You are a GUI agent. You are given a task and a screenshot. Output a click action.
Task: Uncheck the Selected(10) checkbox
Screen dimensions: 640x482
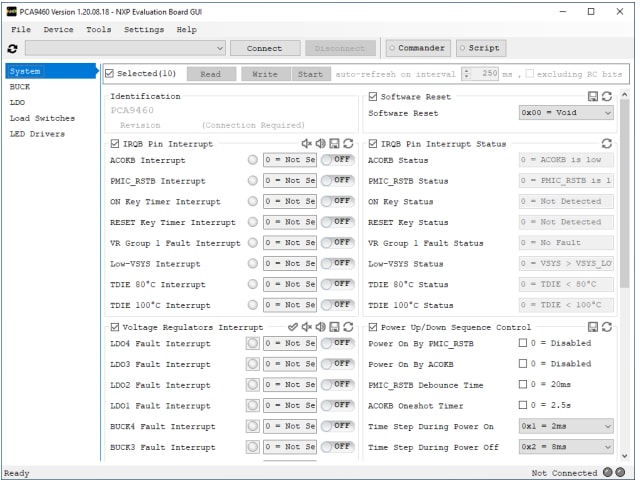[110, 73]
